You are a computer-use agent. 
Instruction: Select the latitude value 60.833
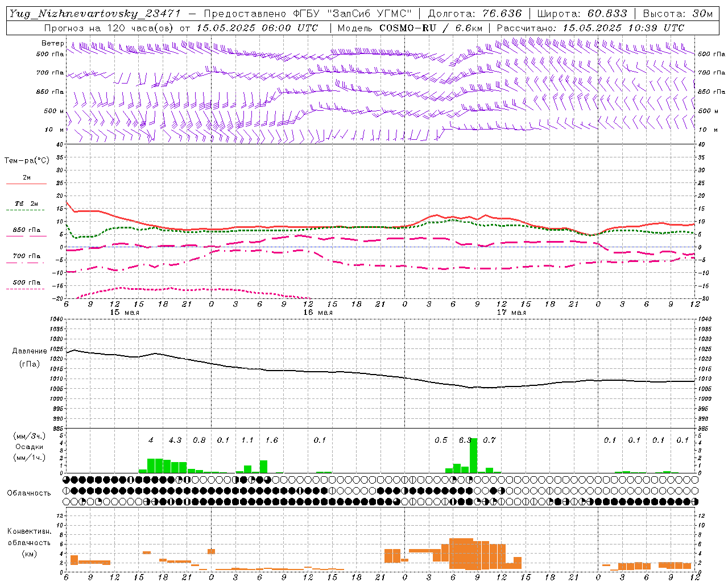click(x=607, y=14)
